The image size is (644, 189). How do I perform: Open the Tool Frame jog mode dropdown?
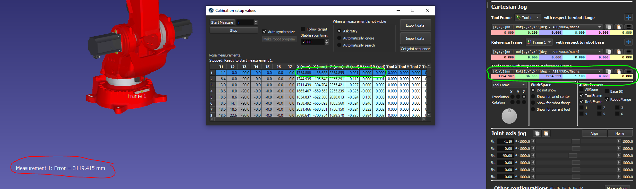click(509, 85)
